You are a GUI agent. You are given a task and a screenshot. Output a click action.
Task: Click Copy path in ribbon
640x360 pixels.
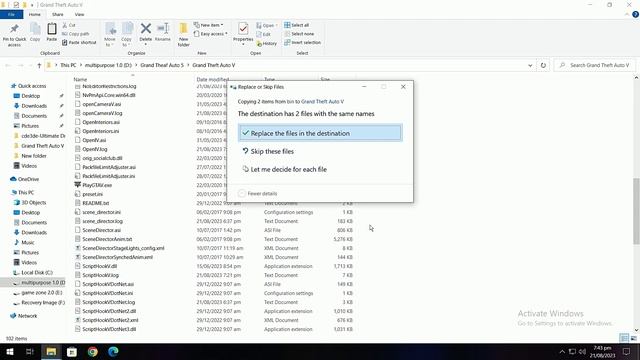[76, 34]
